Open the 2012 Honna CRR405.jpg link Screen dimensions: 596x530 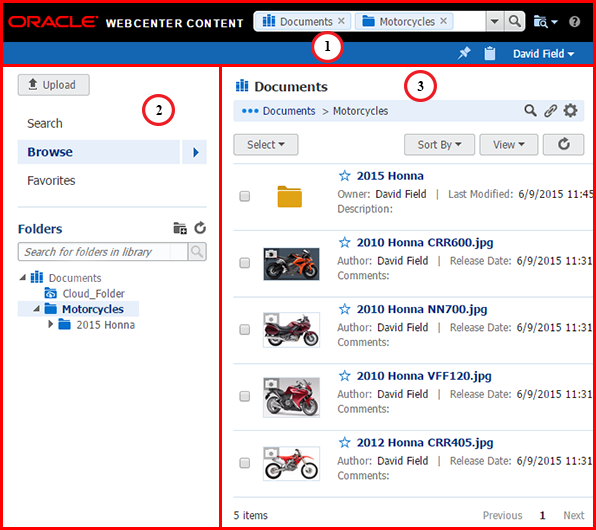425,443
